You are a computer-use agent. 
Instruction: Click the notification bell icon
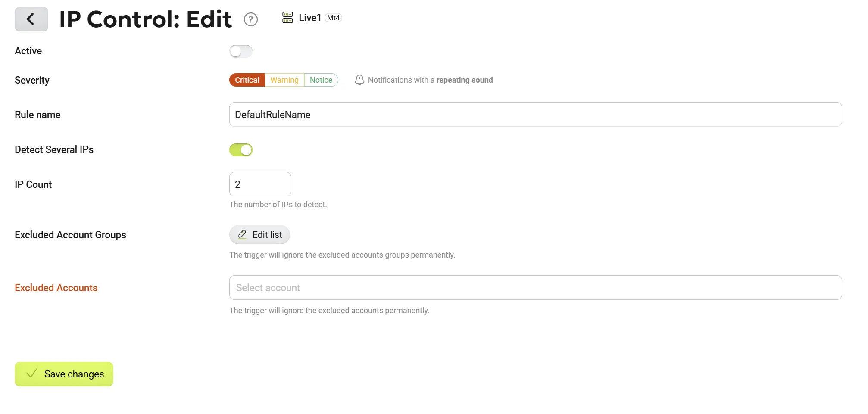359,80
